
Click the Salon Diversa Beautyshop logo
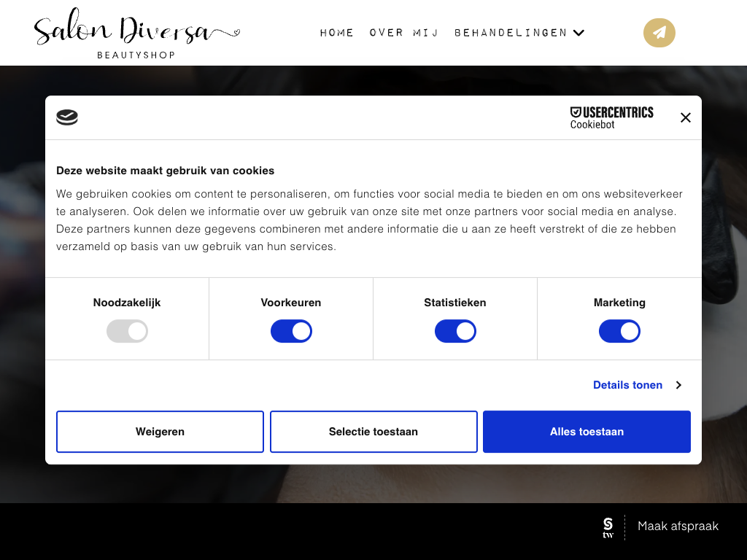pos(136,35)
